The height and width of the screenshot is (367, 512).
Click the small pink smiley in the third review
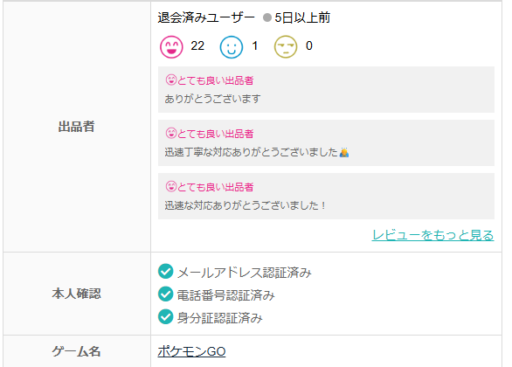171,187
